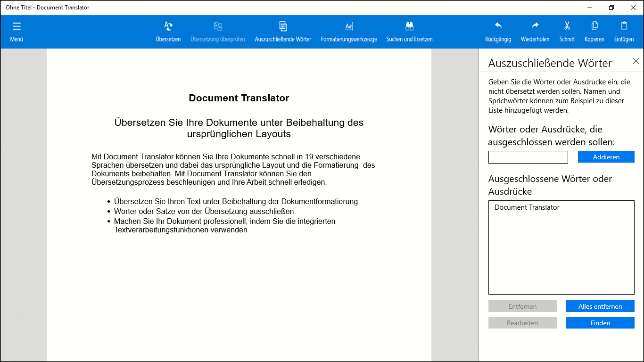Click the Schnitt scissors icon

[x=567, y=26]
